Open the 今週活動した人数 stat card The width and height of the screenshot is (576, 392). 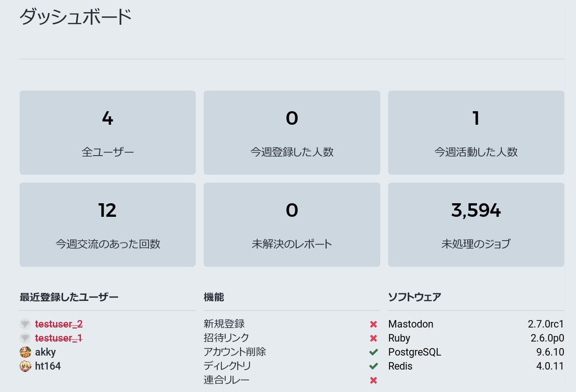[476, 133]
